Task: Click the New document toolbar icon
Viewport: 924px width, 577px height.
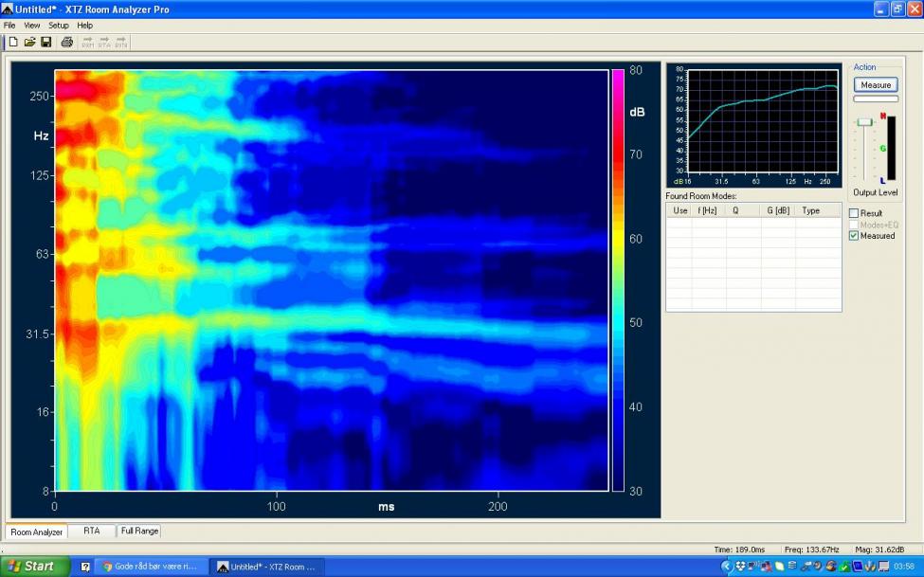Action: coord(13,42)
